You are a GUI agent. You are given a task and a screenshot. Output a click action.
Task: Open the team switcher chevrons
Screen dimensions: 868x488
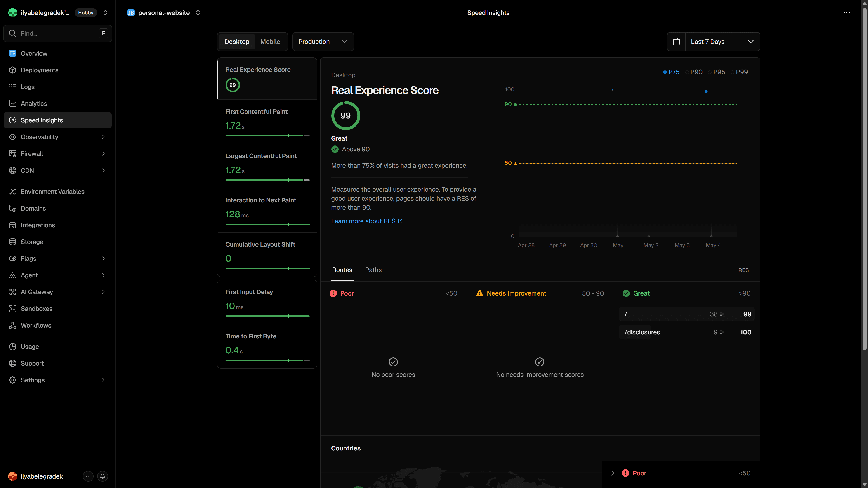coord(105,13)
